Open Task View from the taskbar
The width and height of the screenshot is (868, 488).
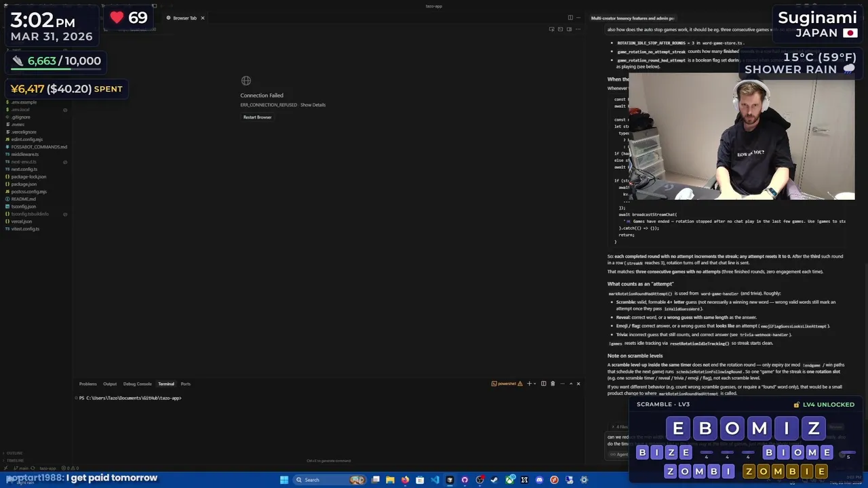(x=376, y=480)
